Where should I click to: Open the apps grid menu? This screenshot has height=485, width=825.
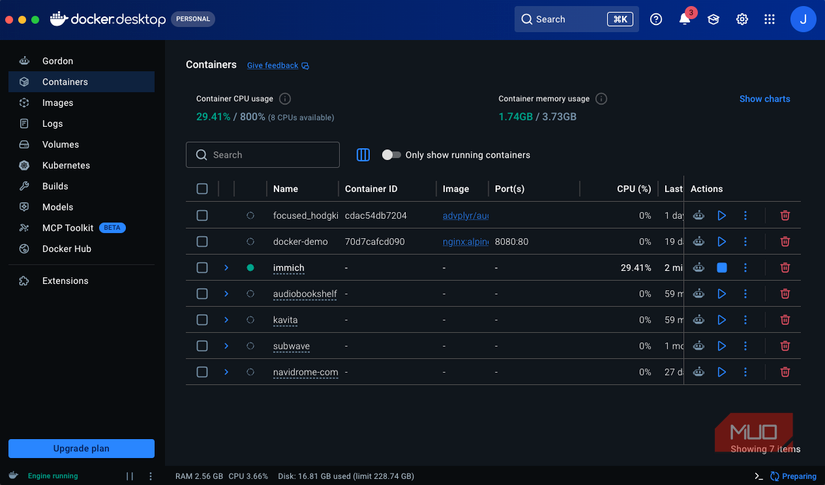769,19
